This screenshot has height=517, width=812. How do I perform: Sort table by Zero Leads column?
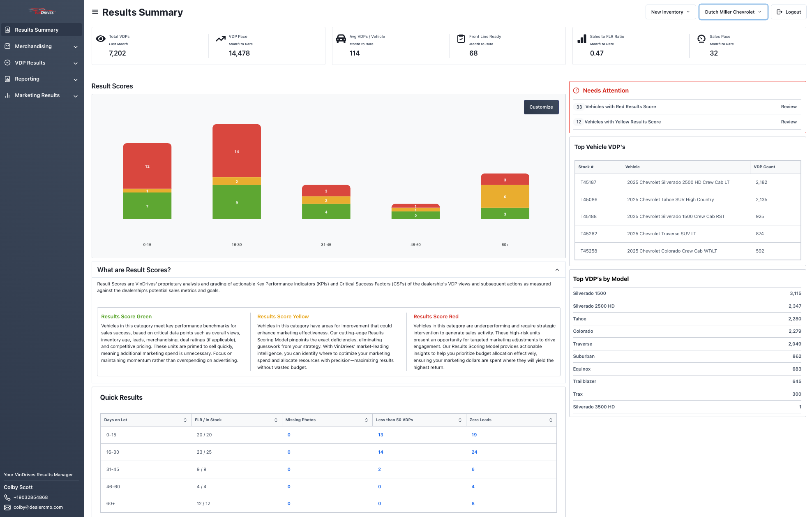pyautogui.click(x=551, y=420)
